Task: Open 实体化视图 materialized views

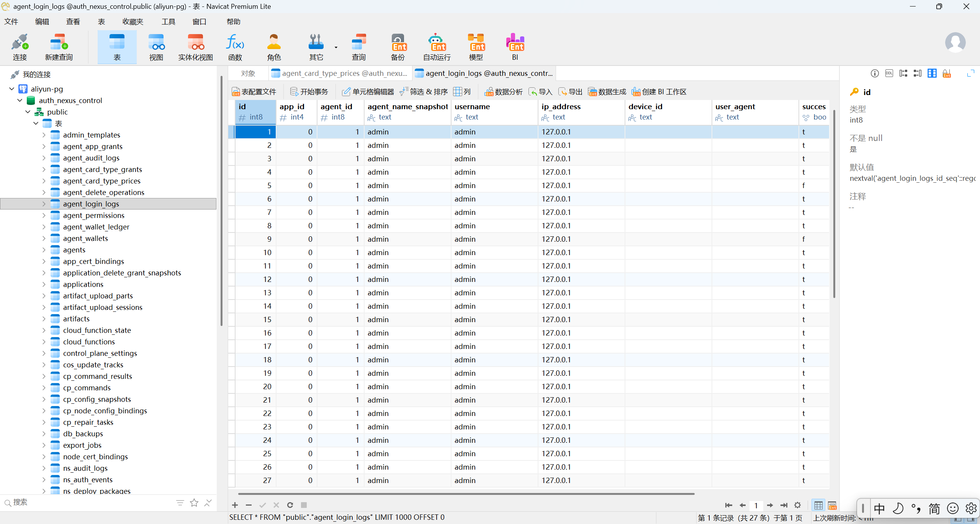Action: pos(195,47)
